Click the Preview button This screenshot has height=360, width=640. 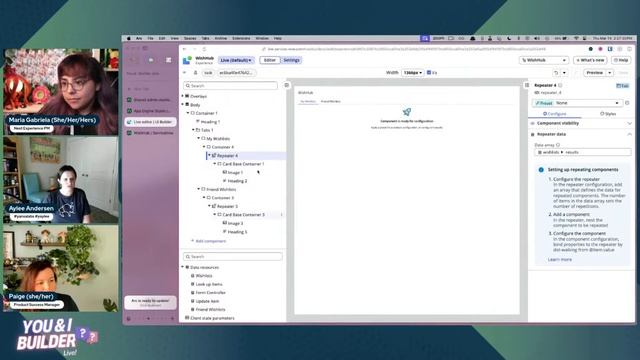(x=595, y=73)
